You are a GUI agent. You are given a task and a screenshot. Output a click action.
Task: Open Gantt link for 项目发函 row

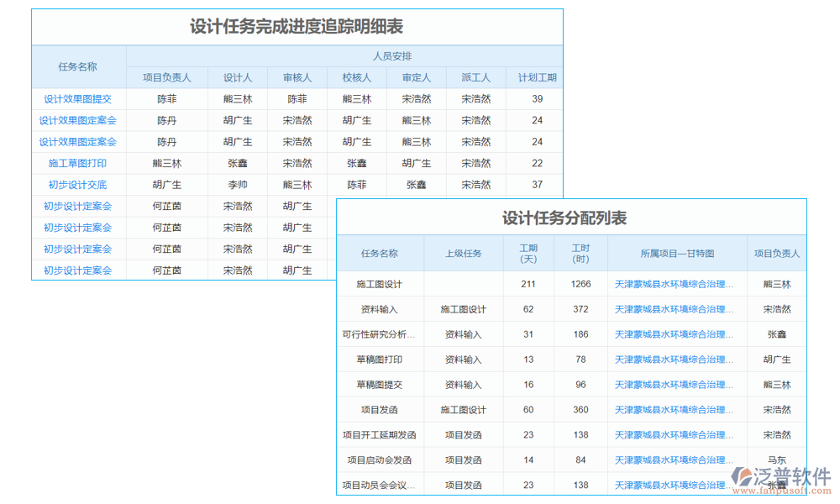pos(677,410)
